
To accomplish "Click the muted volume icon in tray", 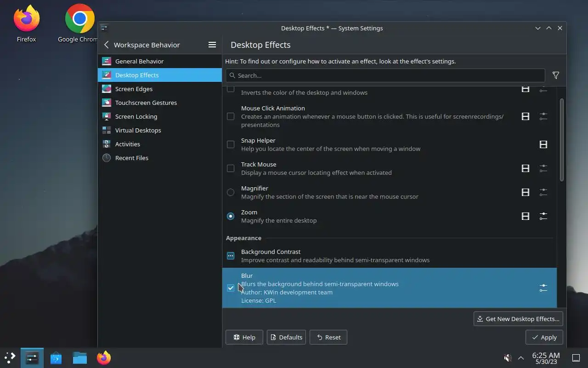I will tap(508, 357).
